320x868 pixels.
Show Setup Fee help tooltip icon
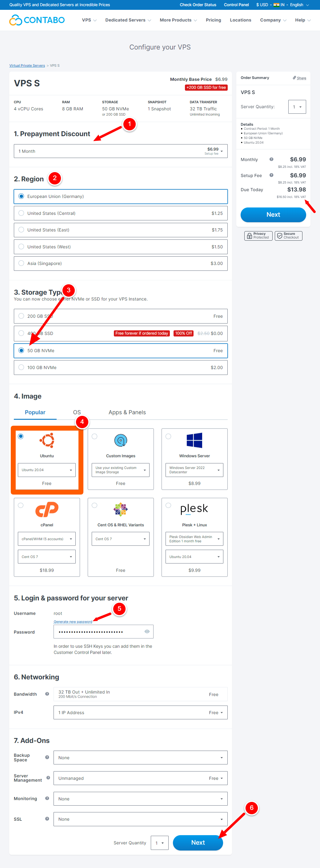pyautogui.click(x=271, y=175)
